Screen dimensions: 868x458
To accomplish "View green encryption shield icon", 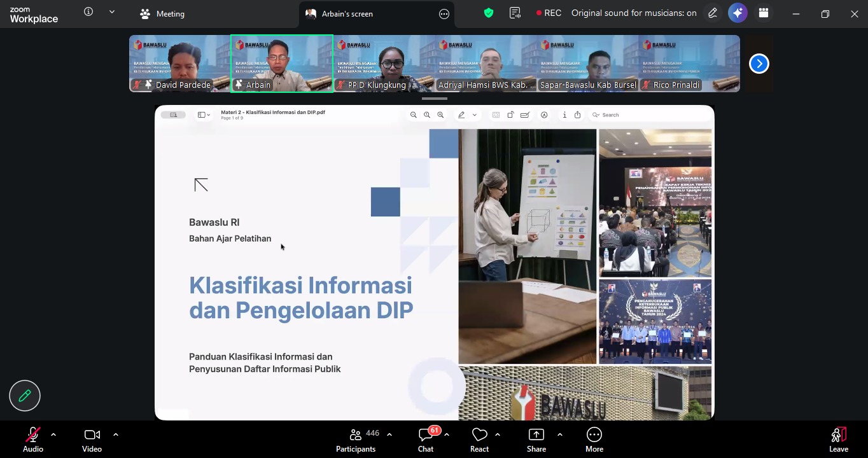I will 489,13.
